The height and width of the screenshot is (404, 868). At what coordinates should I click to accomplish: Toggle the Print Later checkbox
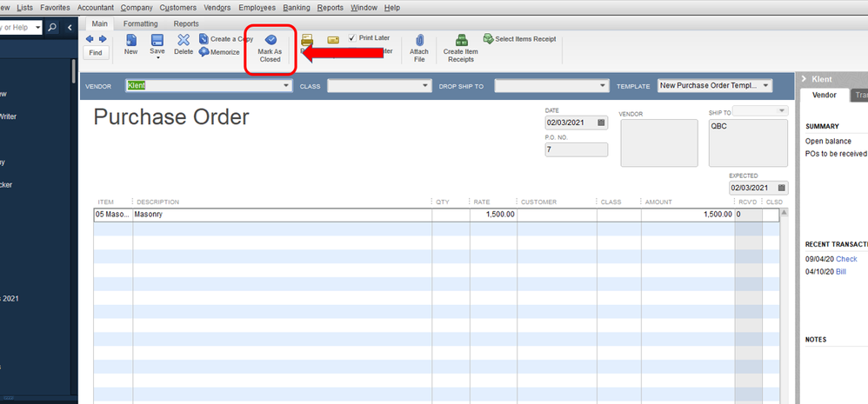[352, 38]
